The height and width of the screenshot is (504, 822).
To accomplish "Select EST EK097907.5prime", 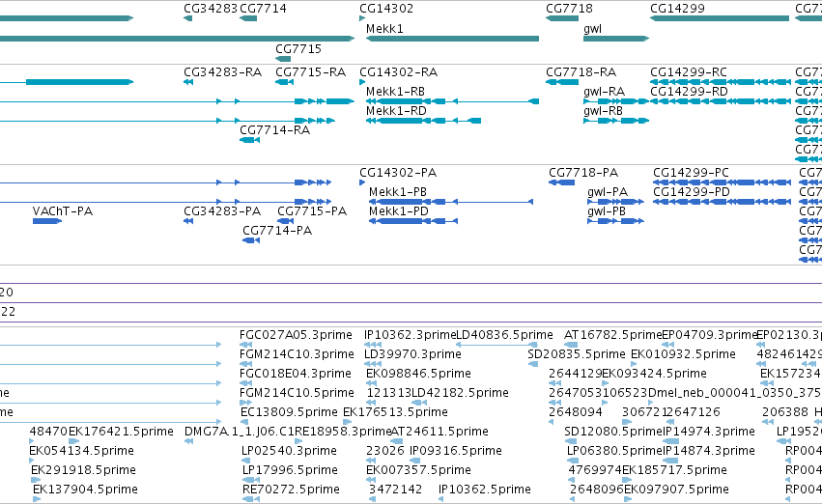I will coord(676,490).
